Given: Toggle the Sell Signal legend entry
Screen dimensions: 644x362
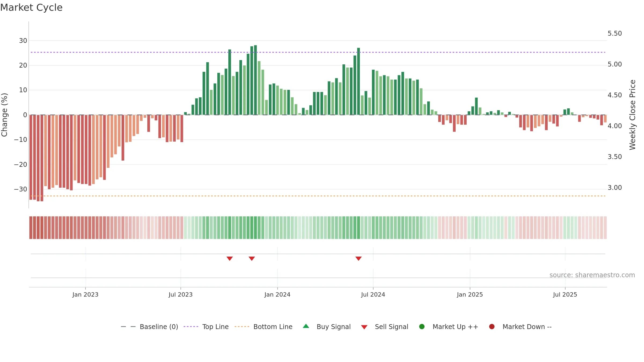Looking at the screenshot, I should [385, 327].
